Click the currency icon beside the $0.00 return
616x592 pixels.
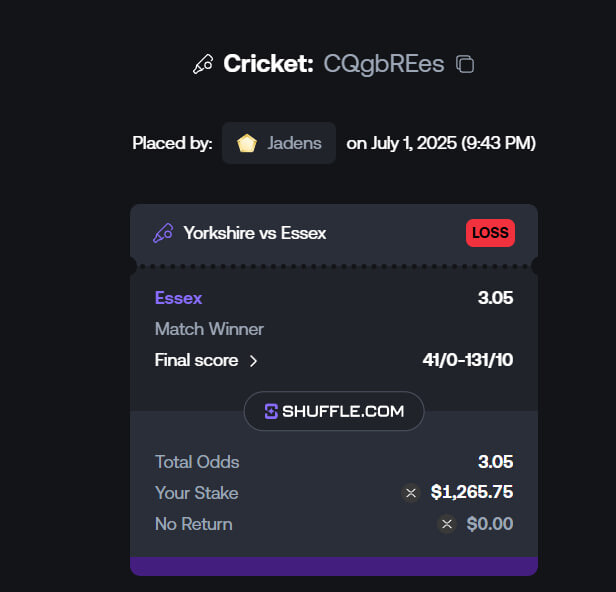click(x=447, y=524)
